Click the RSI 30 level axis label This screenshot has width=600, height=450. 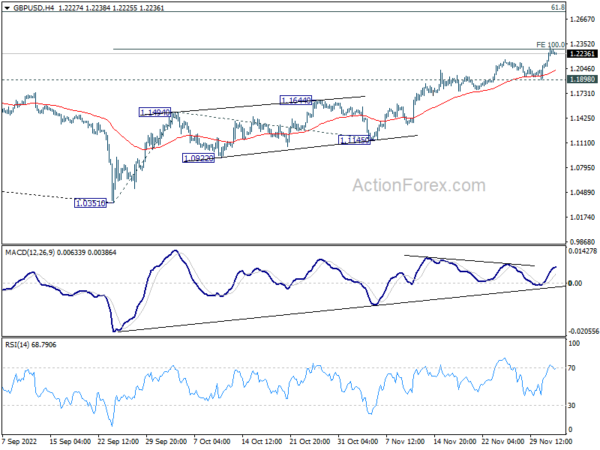click(x=572, y=406)
